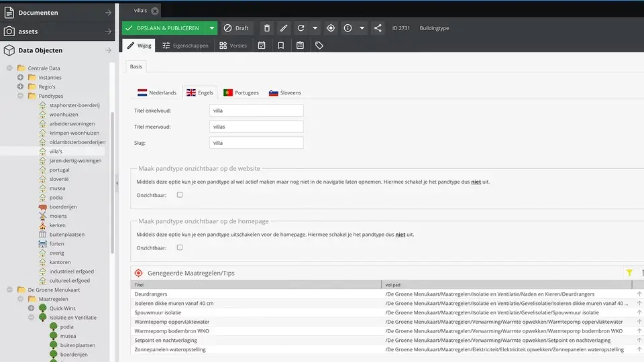This screenshot has height=362, width=644.
Task: Collapse the Maatregelen folder
Action: 20,299
